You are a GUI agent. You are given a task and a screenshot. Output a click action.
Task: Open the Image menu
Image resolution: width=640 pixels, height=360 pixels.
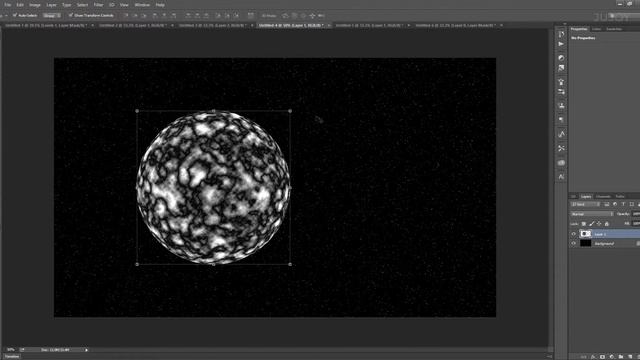(x=35, y=5)
